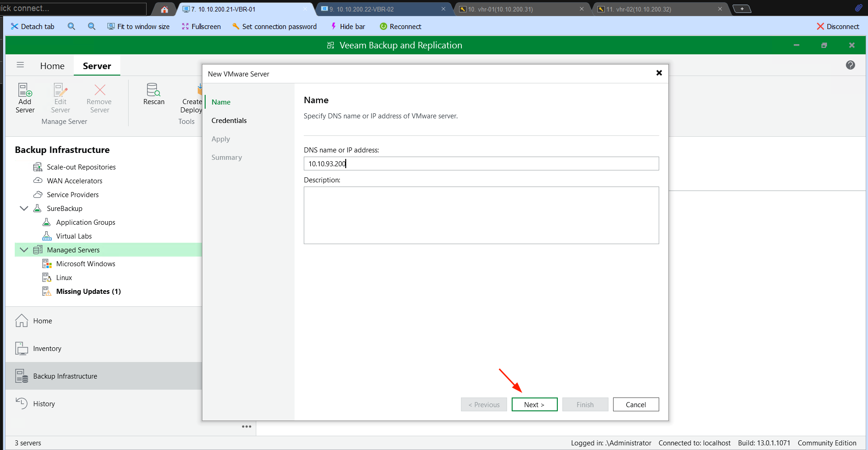Click the Linux server icon
The image size is (868, 450).
pyautogui.click(x=47, y=277)
